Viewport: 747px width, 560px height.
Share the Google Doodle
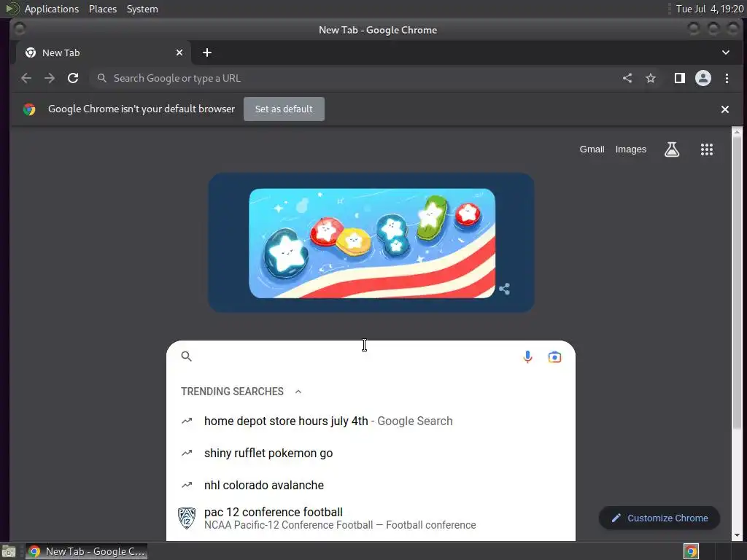tap(505, 289)
